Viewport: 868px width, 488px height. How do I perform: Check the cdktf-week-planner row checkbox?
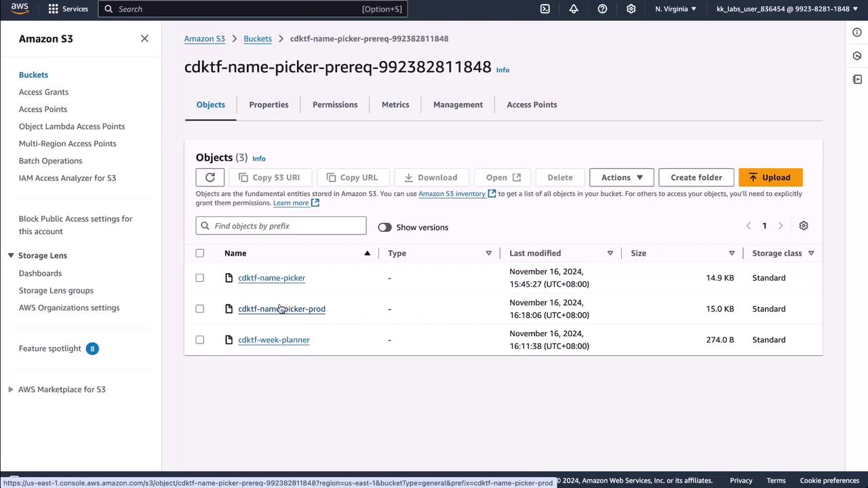point(199,340)
